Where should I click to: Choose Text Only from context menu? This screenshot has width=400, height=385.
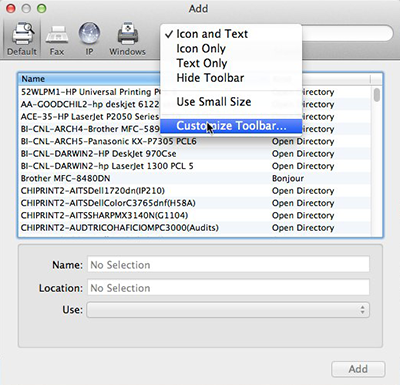tap(231, 63)
